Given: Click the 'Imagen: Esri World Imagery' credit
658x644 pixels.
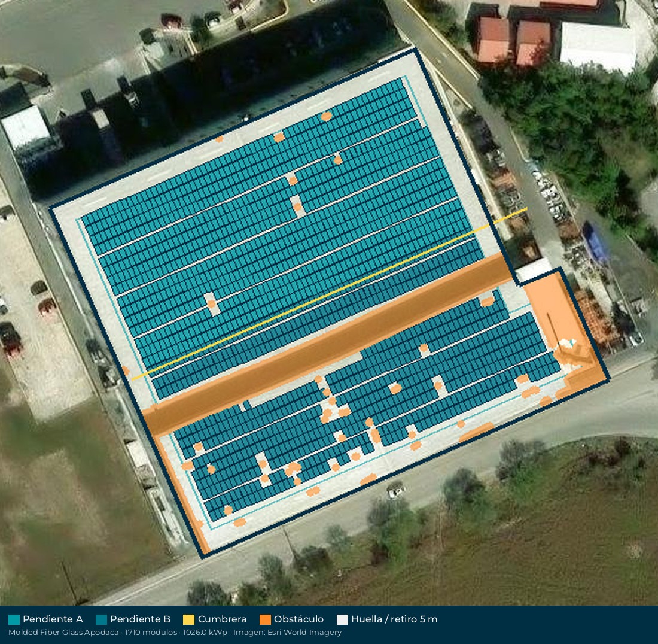Looking at the screenshot, I should click(288, 633).
